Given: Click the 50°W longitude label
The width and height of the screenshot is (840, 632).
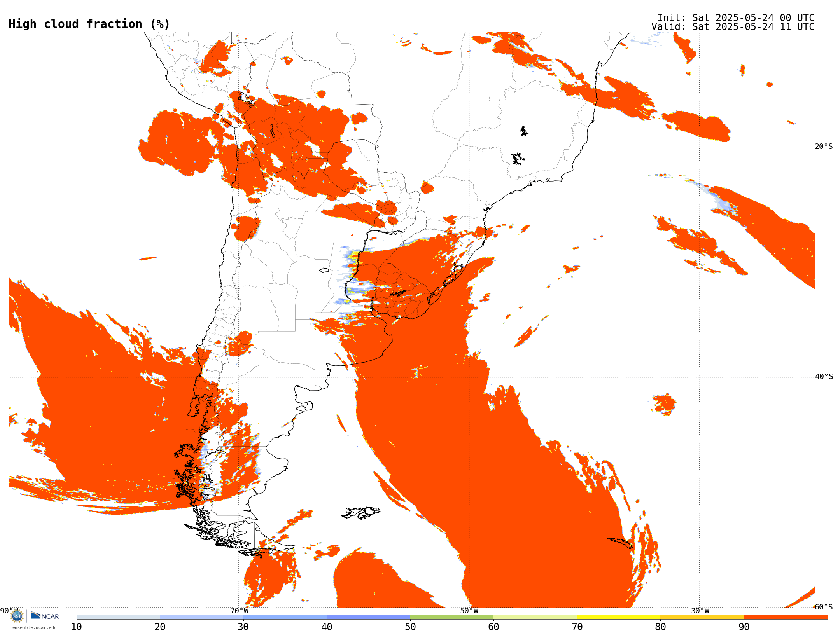Looking at the screenshot, I should pyautogui.click(x=469, y=611).
